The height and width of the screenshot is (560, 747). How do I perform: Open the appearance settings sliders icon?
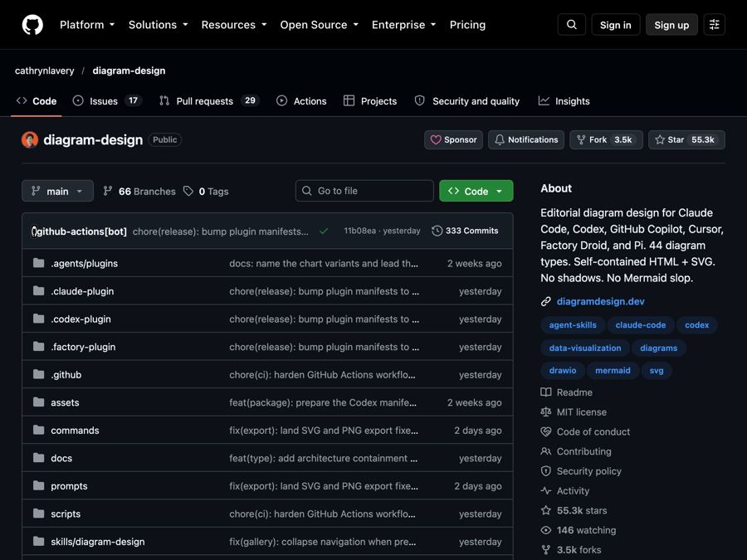click(714, 25)
